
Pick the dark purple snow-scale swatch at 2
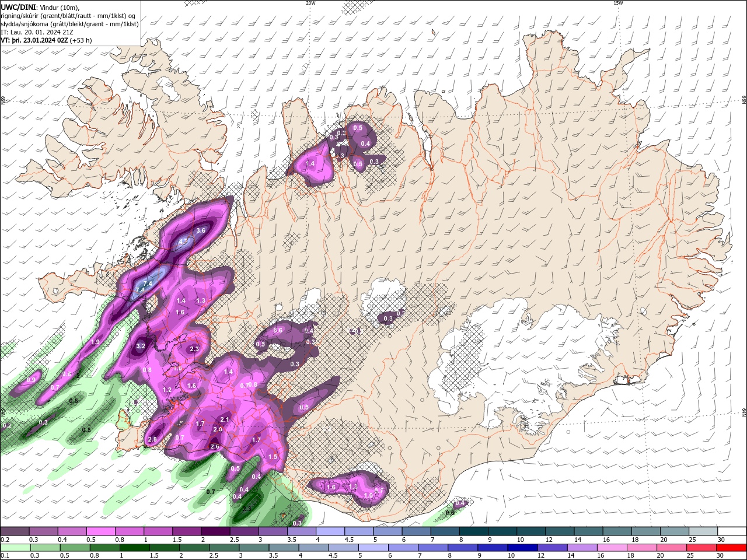point(215,531)
